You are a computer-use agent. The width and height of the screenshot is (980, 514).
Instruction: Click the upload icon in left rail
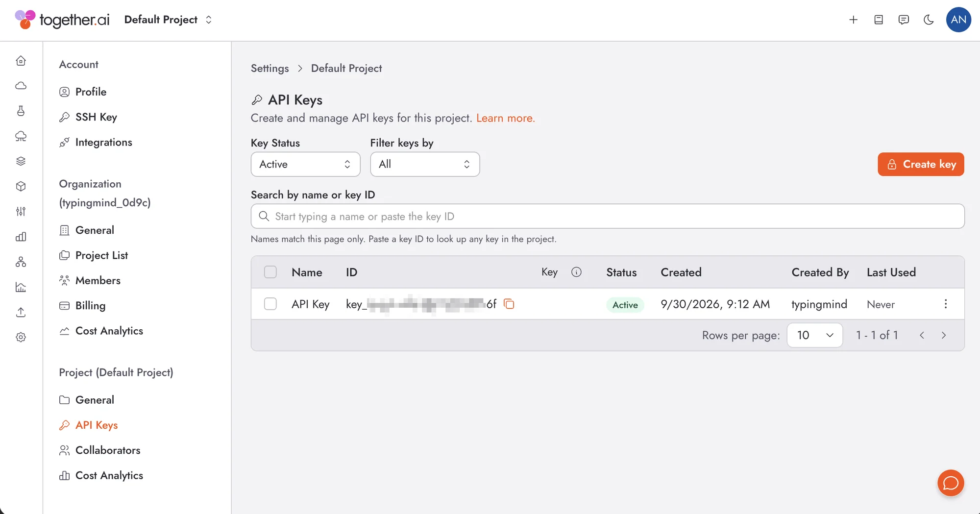tap(21, 312)
